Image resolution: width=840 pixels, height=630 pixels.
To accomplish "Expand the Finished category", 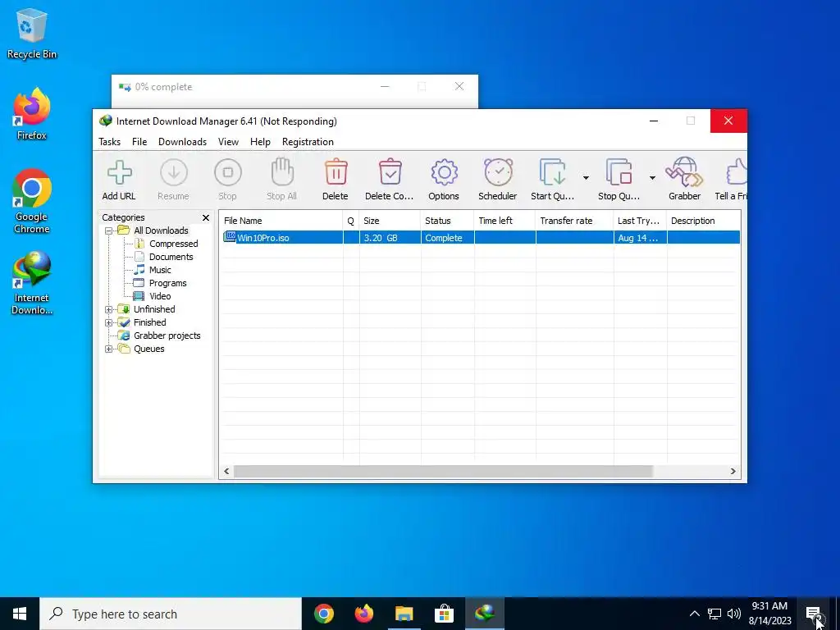I will coord(109,322).
